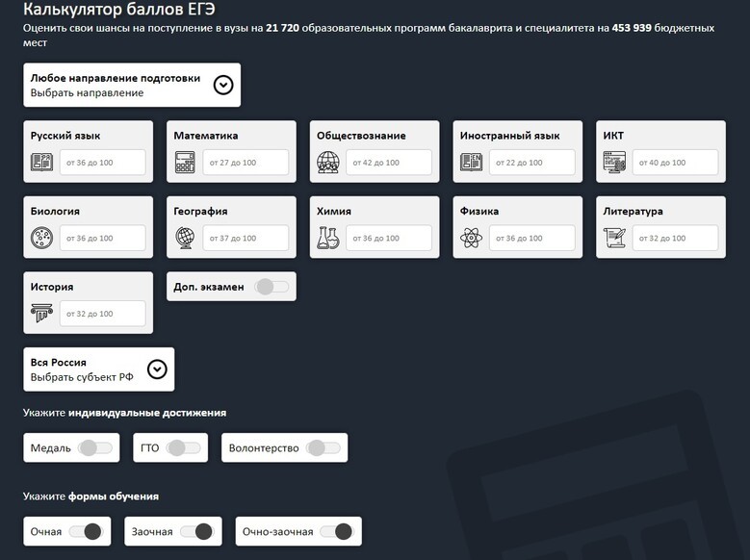Click the Очная label text
This screenshot has height=560, width=750.
[46, 531]
